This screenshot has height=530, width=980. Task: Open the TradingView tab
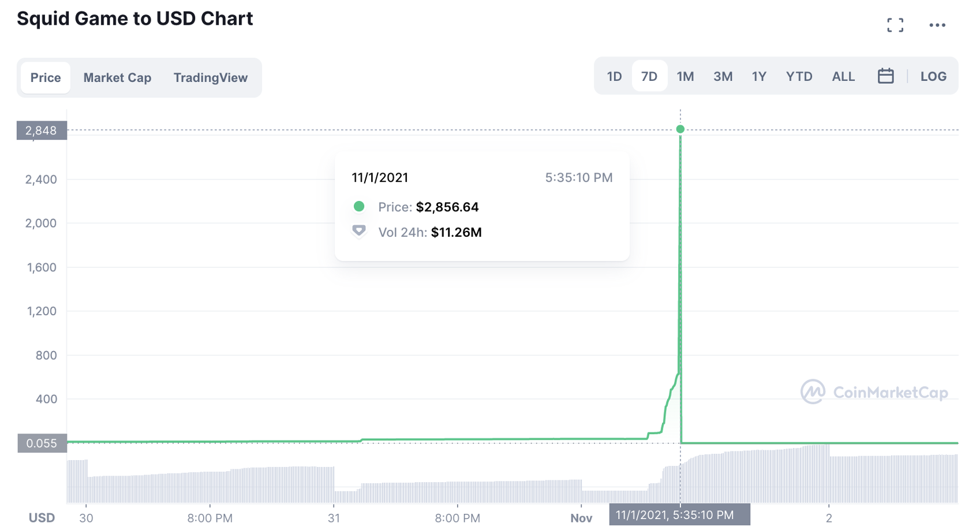(211, 77)
